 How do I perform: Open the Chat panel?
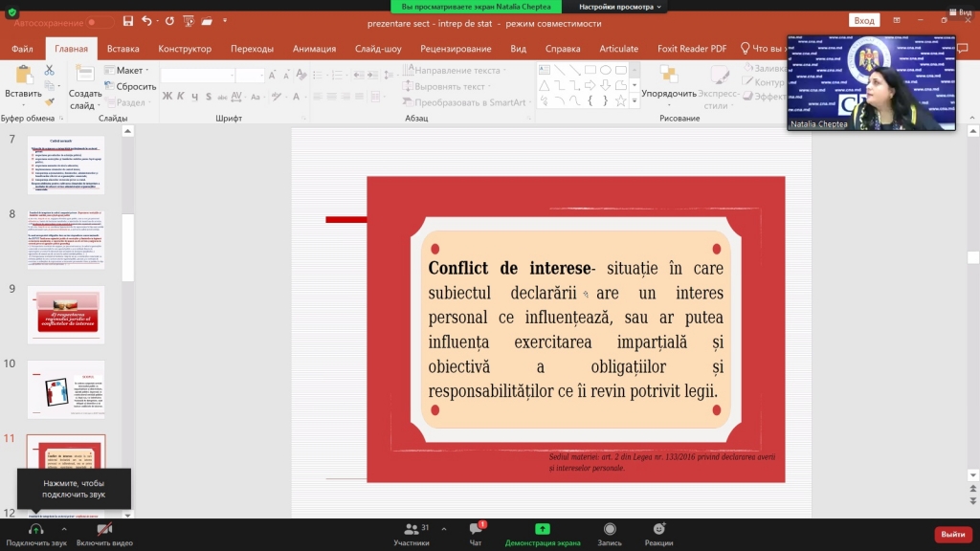point(476,529)
